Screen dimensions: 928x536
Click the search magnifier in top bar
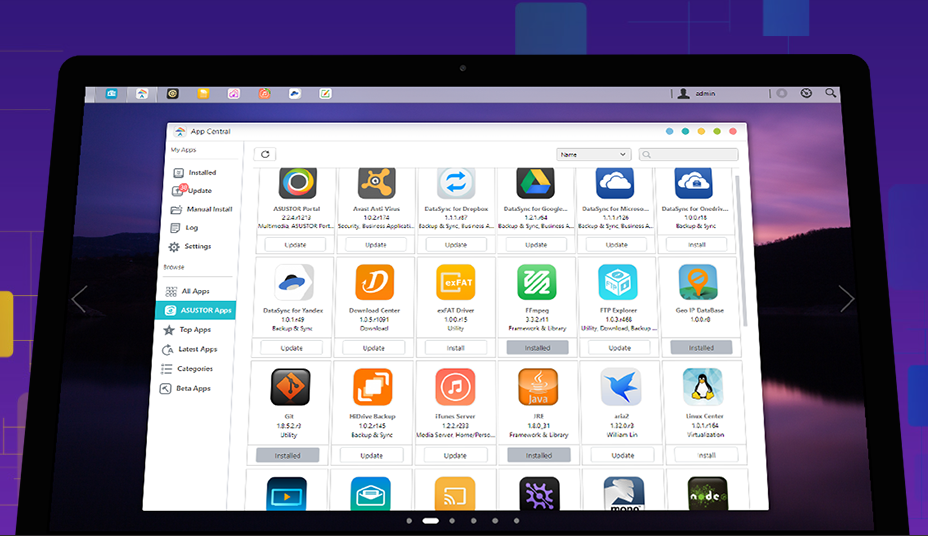point(830,93)
